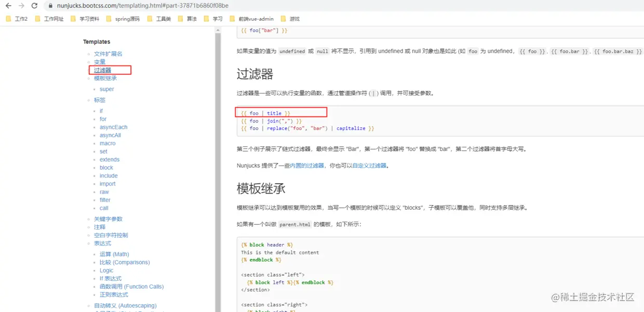This screenshot has width=644, height=312.
Task: Go to 变量 section link
Action: [100, 62]
